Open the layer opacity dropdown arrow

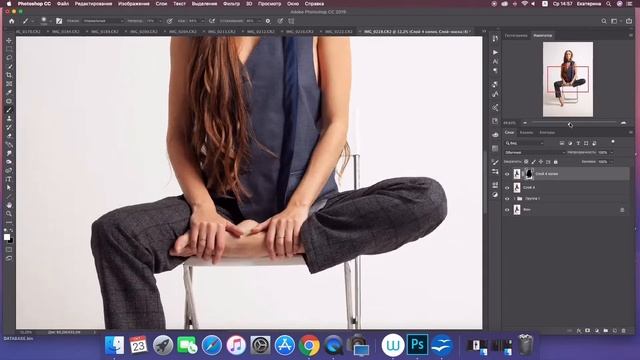pos(611,153)
